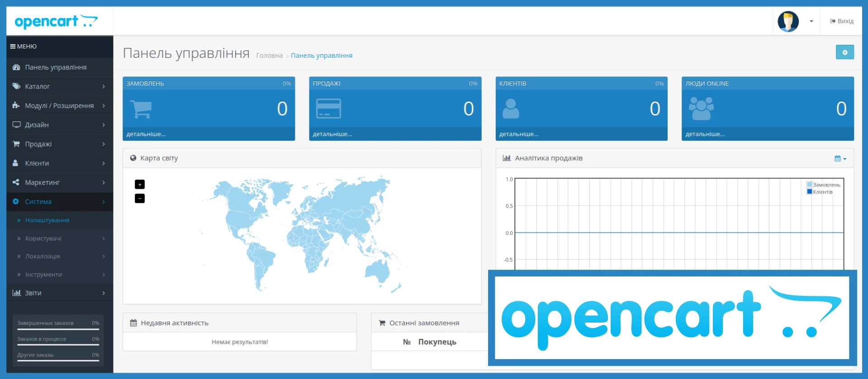The image size is (868, 379).
Task: Click user icon in КЛІЄНТІВ tile
Action: click(511, 109)
